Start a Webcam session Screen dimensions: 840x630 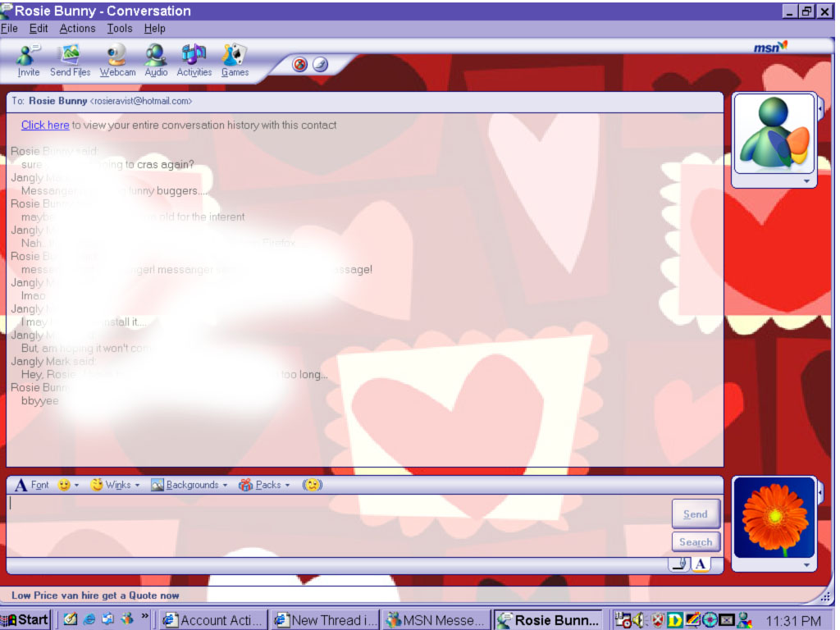[117, 61]
